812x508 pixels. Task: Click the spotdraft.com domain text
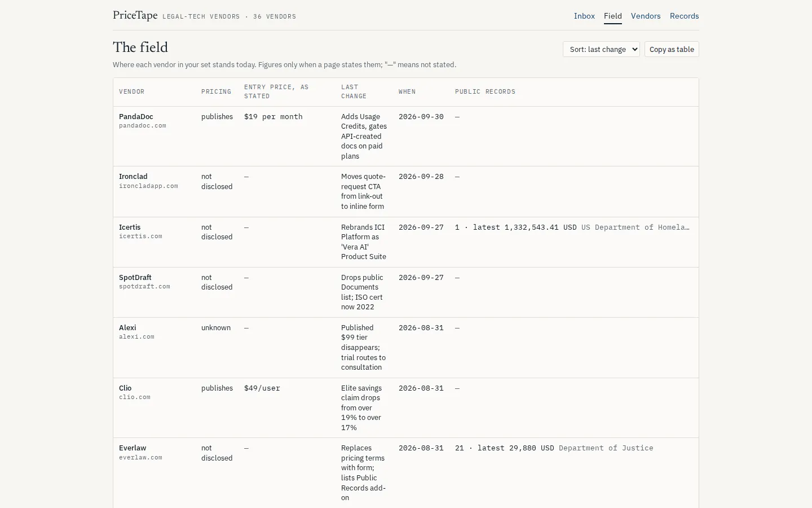tap(144, 286)
